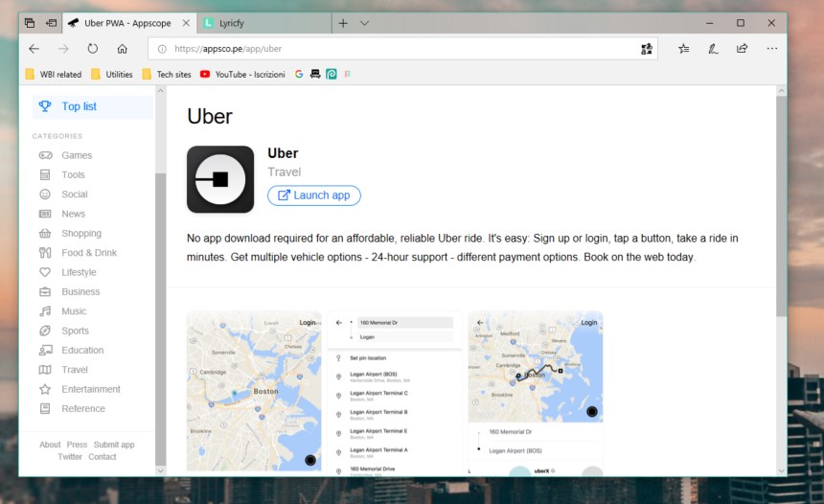Image resolution: width=824 pixels, height=504 pixels.
Task: Click the Business briefcase icon
Action: [45, 291]
